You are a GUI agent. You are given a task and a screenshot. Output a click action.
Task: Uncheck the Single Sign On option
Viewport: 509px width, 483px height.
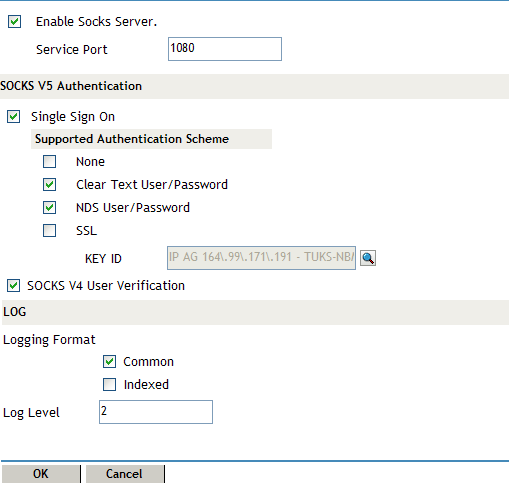[x=13, y=117]
